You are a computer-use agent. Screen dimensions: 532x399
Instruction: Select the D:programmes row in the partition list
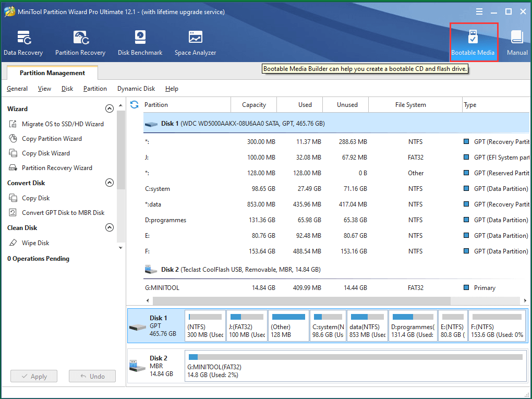pyautogui.click(x=336, y=220)
